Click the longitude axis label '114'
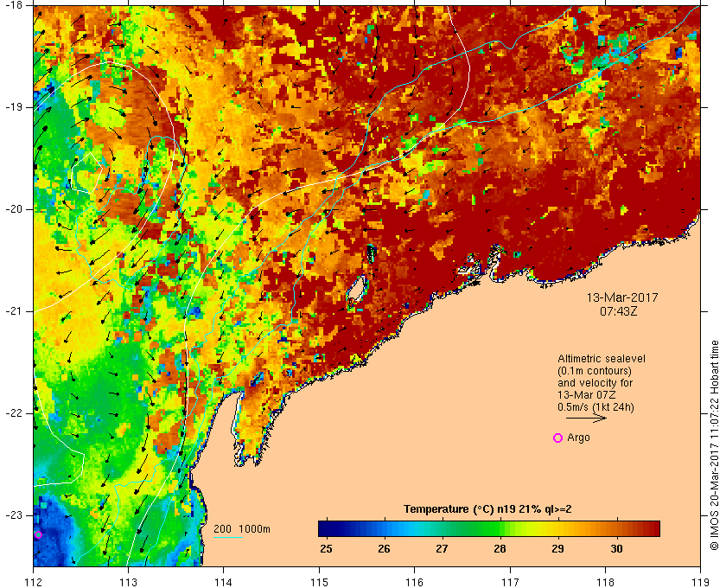726x588 pixels. pyautogui.click(x=224, y=583)
